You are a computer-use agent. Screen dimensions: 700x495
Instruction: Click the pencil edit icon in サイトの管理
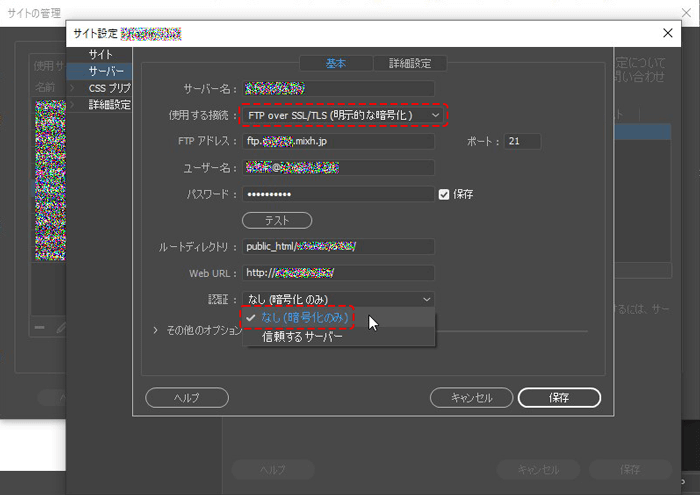pyautogui.click(x=61, y=328)
